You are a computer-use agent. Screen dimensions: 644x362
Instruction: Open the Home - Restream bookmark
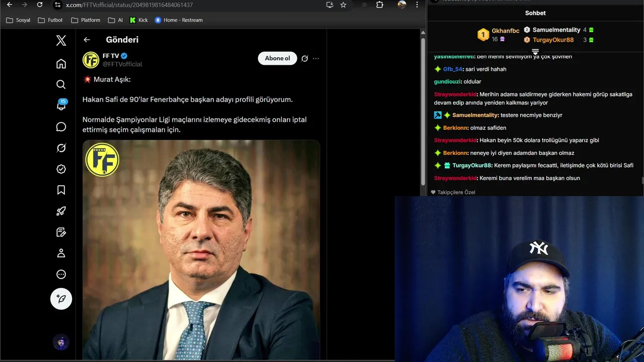tap(179, 20)
